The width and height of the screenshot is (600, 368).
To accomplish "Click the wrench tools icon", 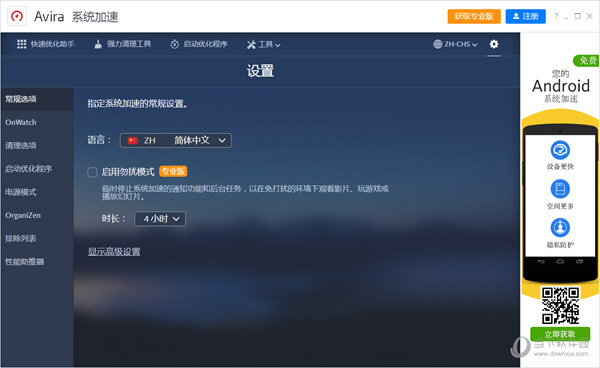I will [251, 45].
